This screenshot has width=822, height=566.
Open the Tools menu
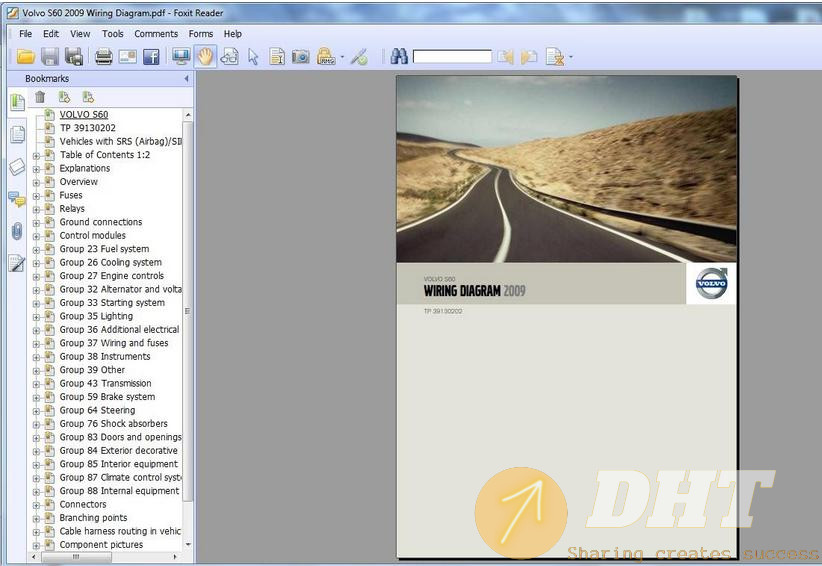point(113,34)
